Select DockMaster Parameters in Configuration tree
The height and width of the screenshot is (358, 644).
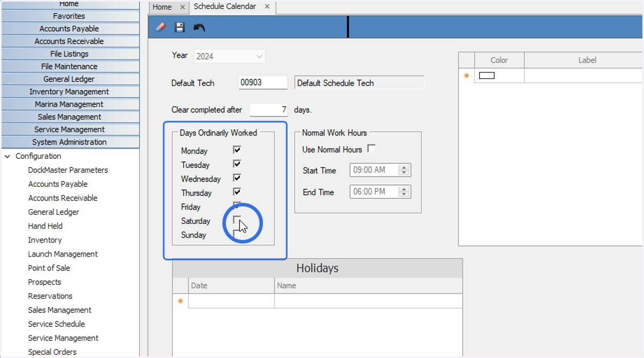pyautogui.click(x=68, y=170)
